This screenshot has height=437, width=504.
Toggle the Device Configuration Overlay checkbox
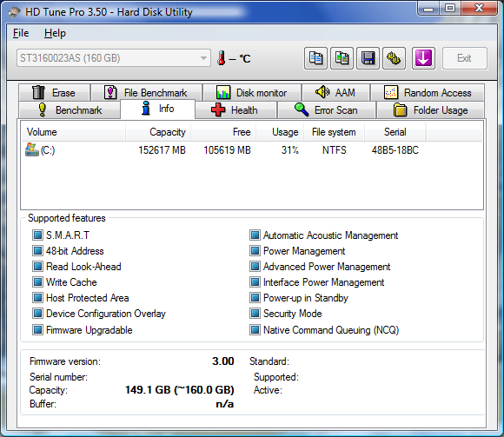(37, 314)
